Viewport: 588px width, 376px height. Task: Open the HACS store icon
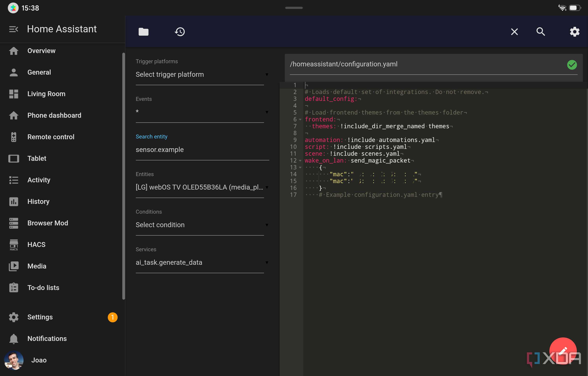pos(14,245)
